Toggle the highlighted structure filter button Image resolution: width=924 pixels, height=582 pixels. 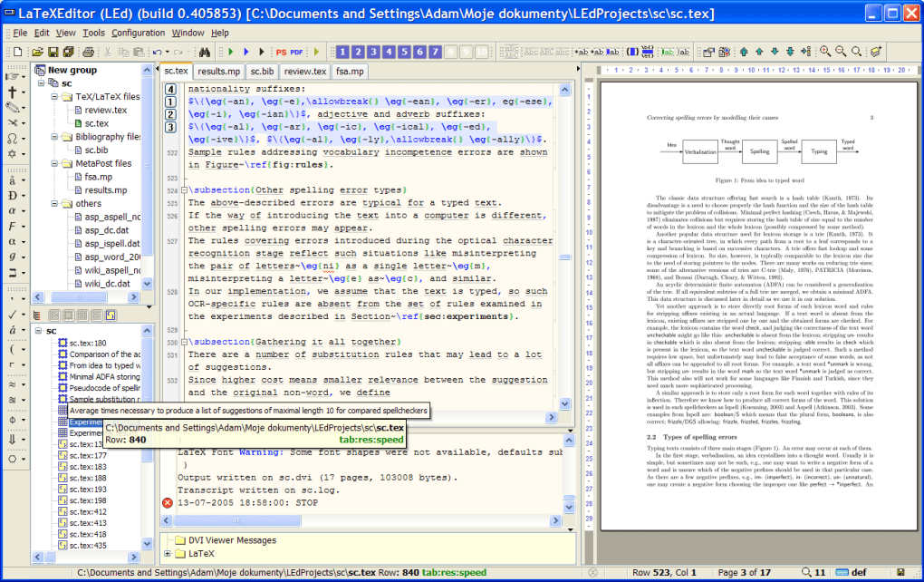tap(111, 315)
